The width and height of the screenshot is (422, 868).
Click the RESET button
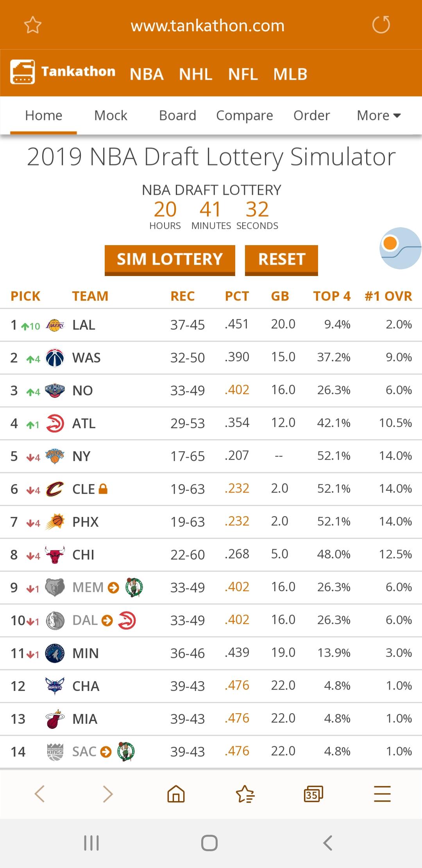[x=281, y=260]
